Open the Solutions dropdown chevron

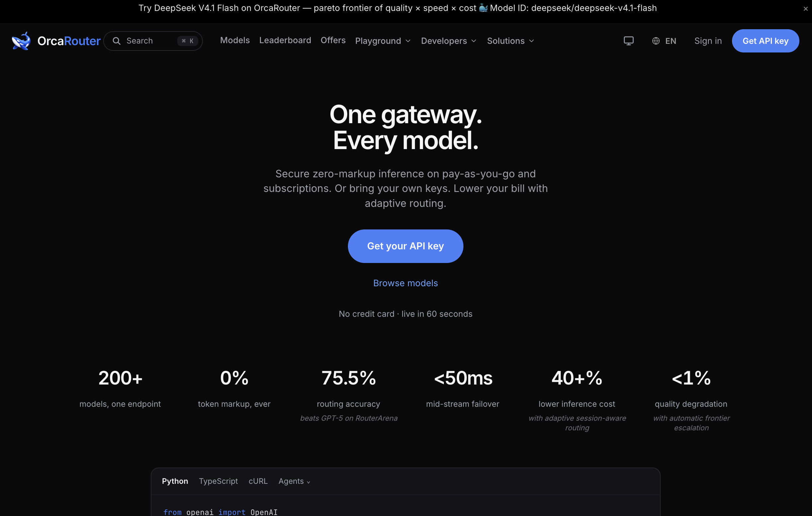pyautogui.click(x=532, y=41)
